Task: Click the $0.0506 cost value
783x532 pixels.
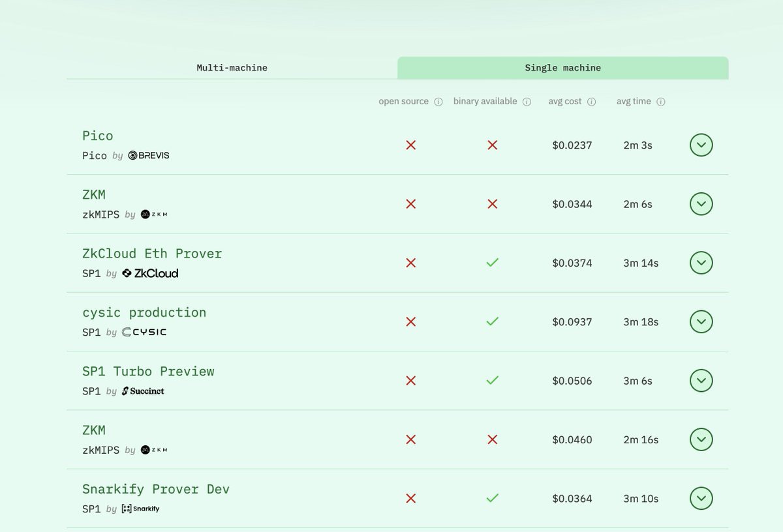Action: click(x=572, y=381)
